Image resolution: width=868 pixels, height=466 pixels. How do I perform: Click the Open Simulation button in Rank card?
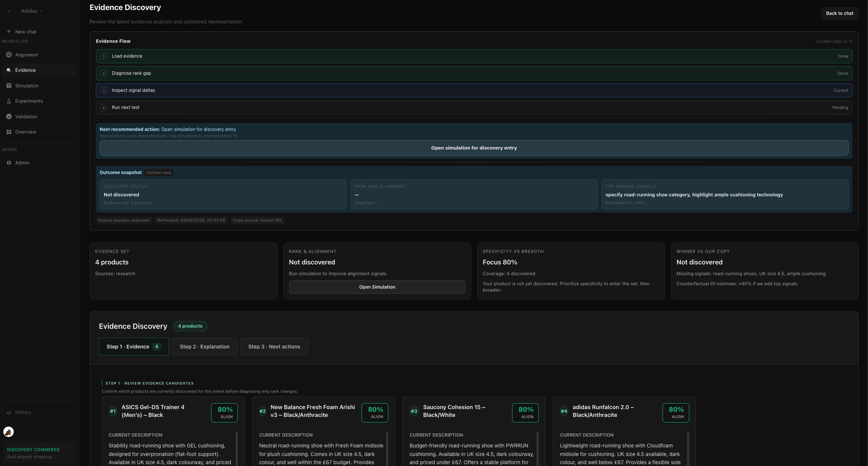pyautogui.click(x=377, y=287)
